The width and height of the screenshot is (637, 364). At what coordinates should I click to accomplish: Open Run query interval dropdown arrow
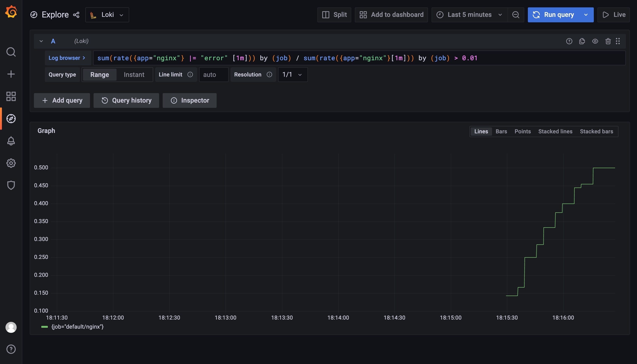586,15
